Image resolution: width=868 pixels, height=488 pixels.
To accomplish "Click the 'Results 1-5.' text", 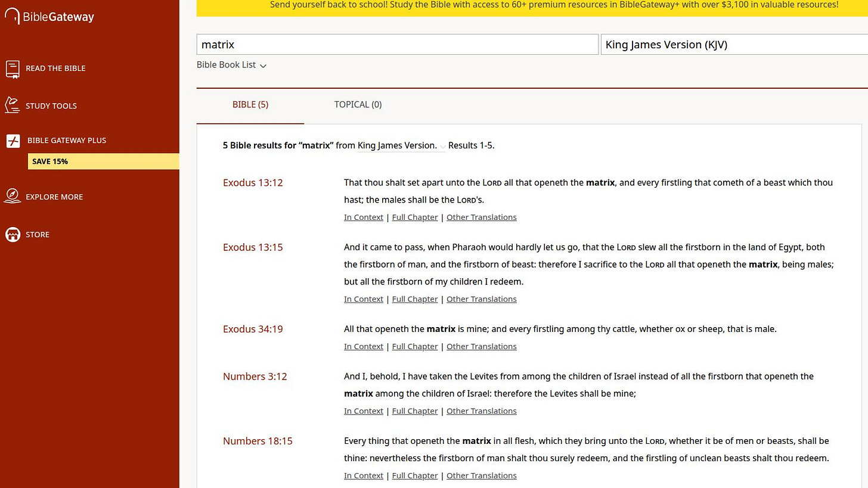I will tap(471, 145).
